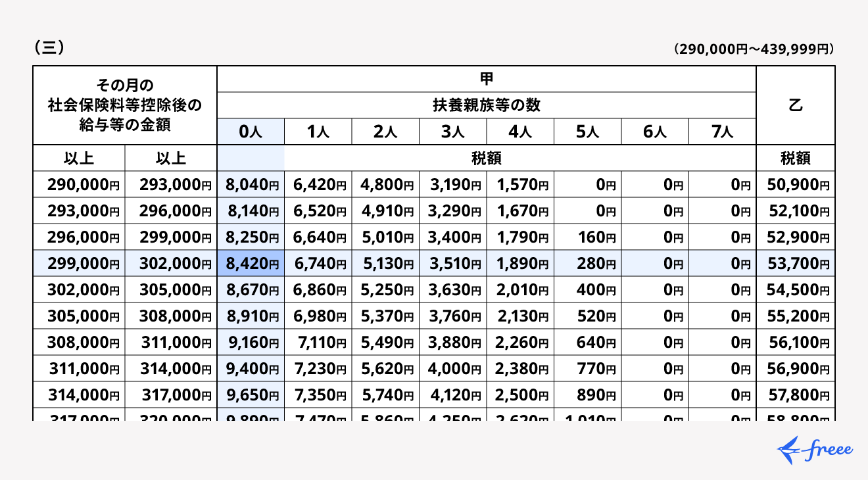Click the 53,700円 cell
Image resolution: width=868 pixels, height=480 pixels.
(796, 264)
